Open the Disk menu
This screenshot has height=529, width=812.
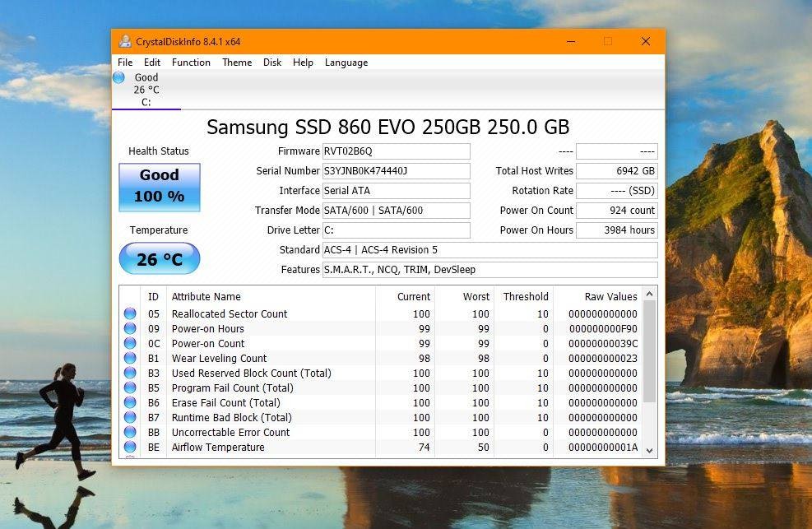click(271, 62)
